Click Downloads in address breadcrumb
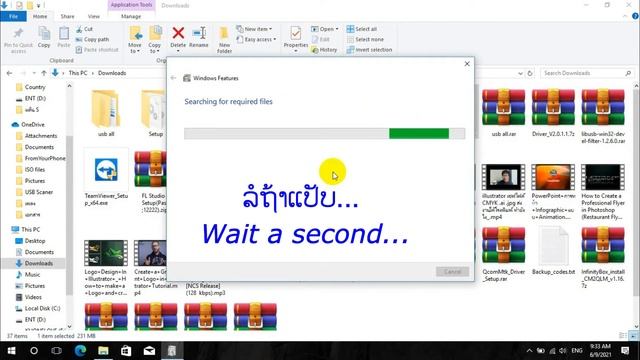Viewport: 640px width, 360px height. 112,73
